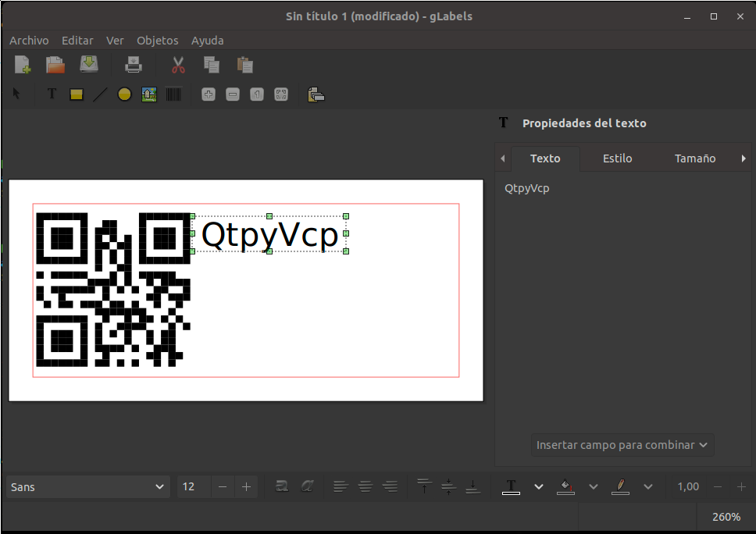Open the Objetos menu

pos(158,41)
